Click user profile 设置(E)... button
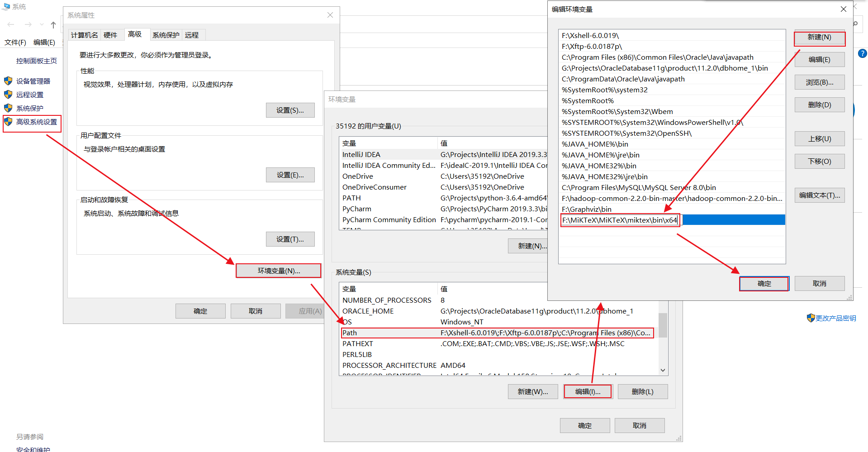Image resolution: width=868 pixels, height=452 pixels. pyautogui.click(x=290, y=175)
